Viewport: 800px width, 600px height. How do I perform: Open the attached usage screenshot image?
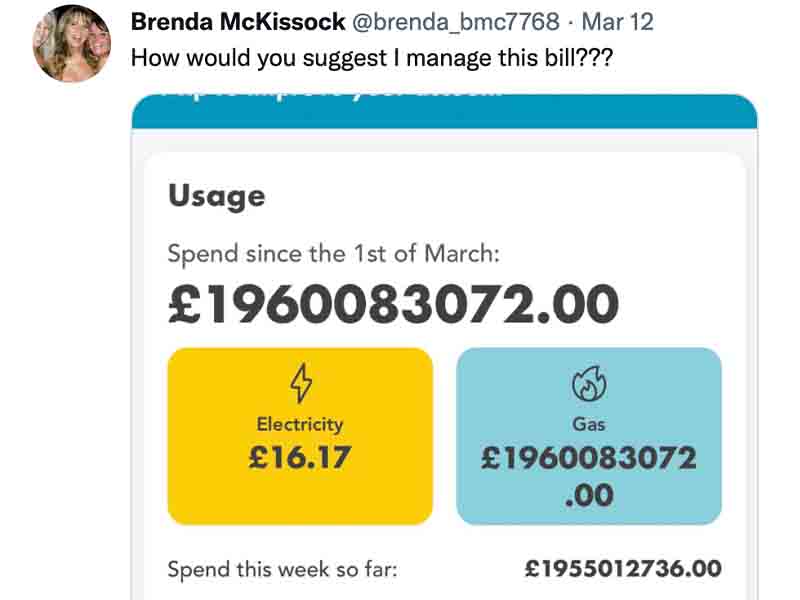click(x=444, y=347)
